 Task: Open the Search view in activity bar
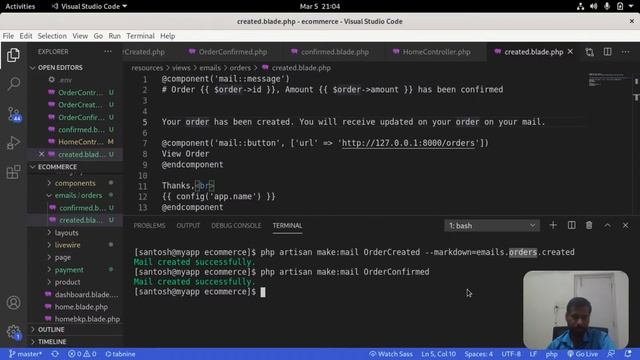point(13,84)
